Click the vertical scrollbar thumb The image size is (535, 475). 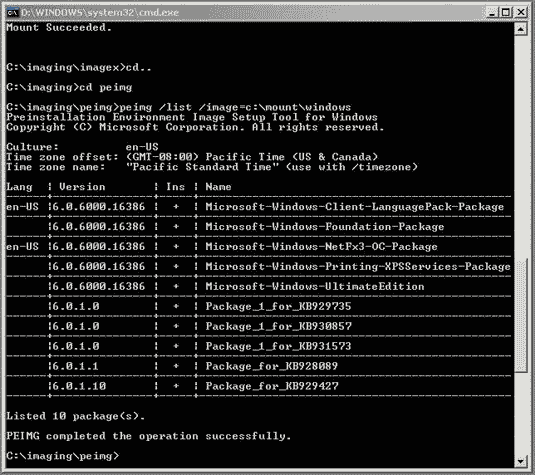click(520, 317)
